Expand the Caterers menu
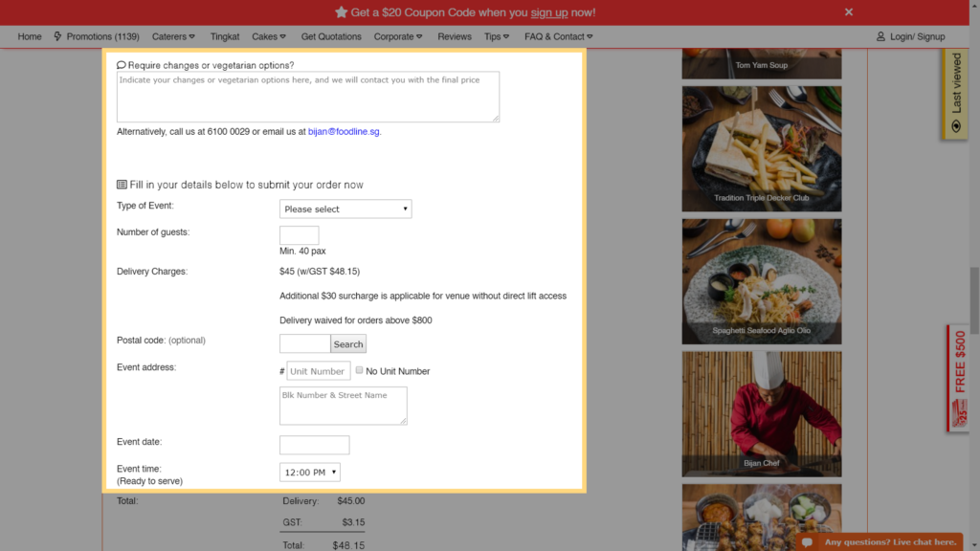The image size is (980, 551). [x=173, y=36]
